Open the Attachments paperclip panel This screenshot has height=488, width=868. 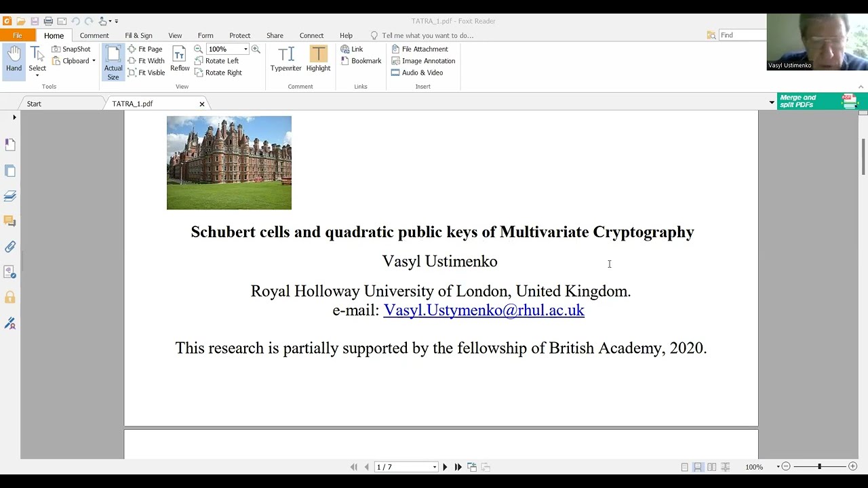click(10, 247)
